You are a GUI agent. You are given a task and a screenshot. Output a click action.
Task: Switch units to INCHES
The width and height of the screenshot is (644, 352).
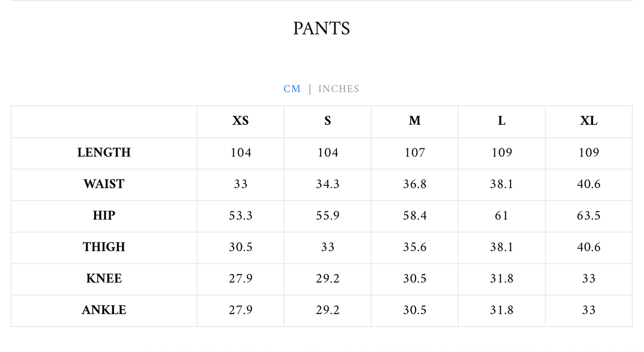[338, 89]
